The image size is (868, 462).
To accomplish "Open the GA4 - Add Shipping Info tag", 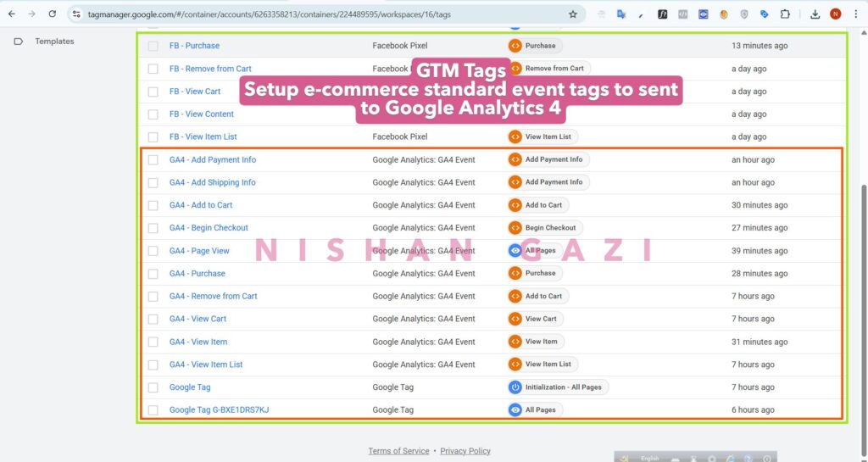I will coord(213,182).
